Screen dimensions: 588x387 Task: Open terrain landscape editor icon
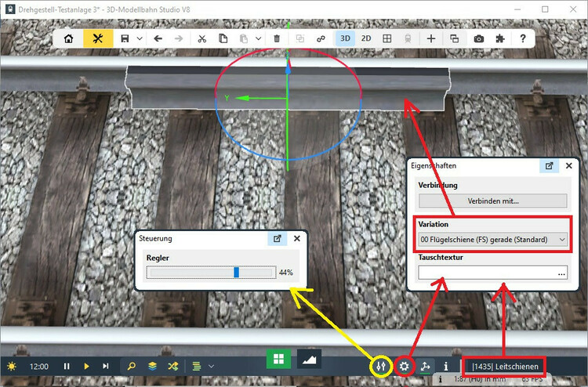(310, 359)
